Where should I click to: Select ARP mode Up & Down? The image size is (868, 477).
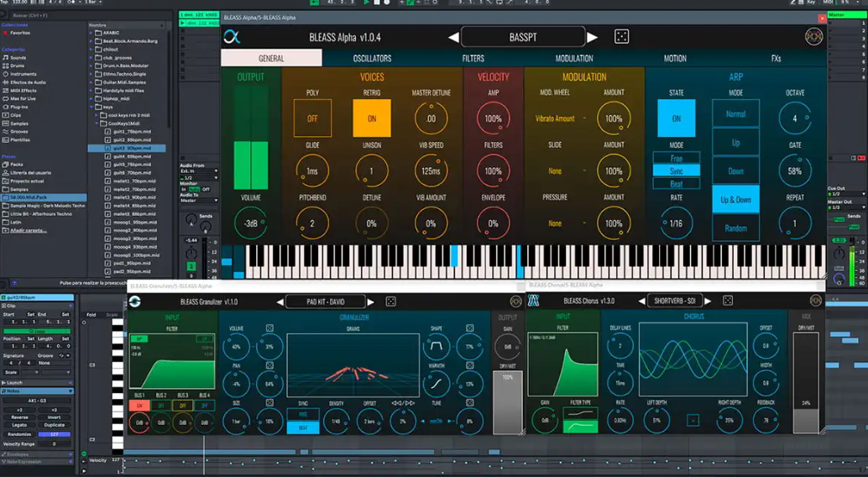tap(735, 199)
